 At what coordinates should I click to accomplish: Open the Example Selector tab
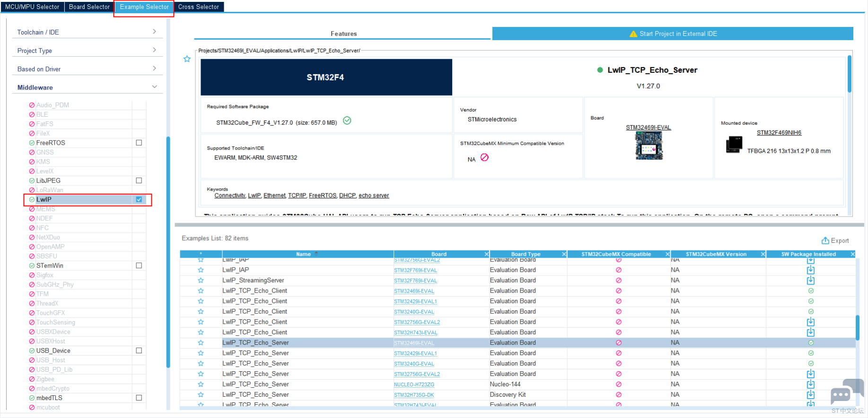tap(144, 7)
